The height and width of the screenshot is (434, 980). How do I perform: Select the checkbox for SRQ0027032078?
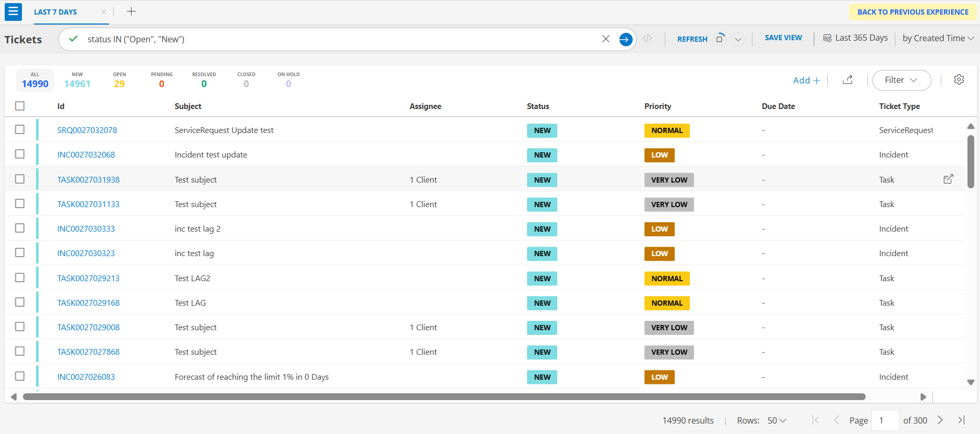click(20, 129)
